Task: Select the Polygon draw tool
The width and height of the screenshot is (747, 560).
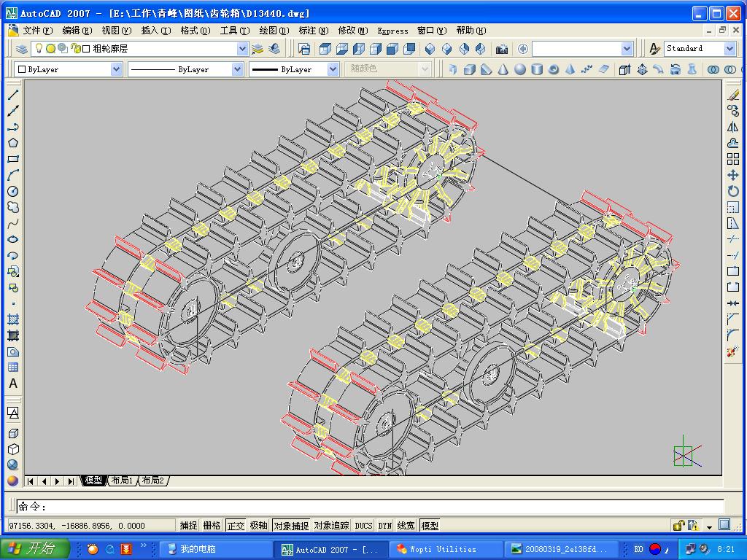Action: (13, 143)
